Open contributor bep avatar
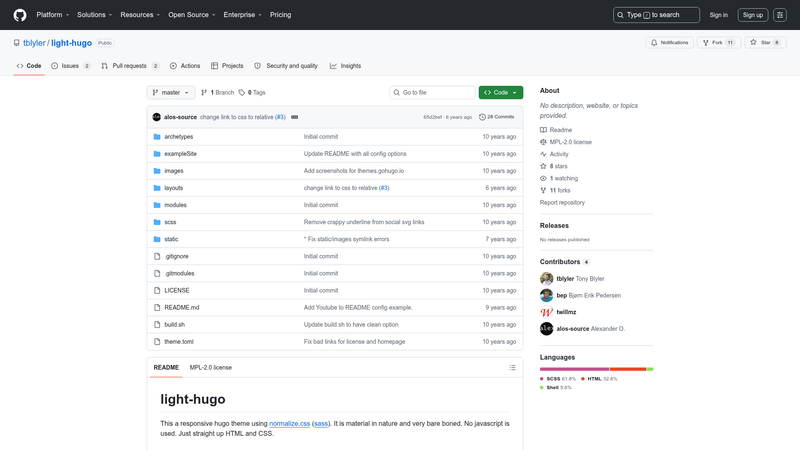The height and width of the screenshot is (450, 800). tap(546, 295)
